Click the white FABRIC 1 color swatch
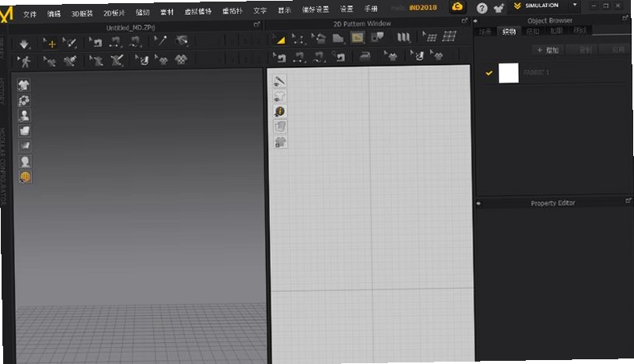 [x=508, y=73]
